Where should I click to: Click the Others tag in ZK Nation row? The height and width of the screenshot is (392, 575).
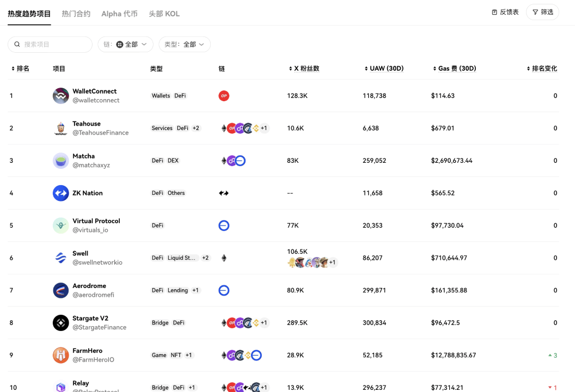[176, 193]
